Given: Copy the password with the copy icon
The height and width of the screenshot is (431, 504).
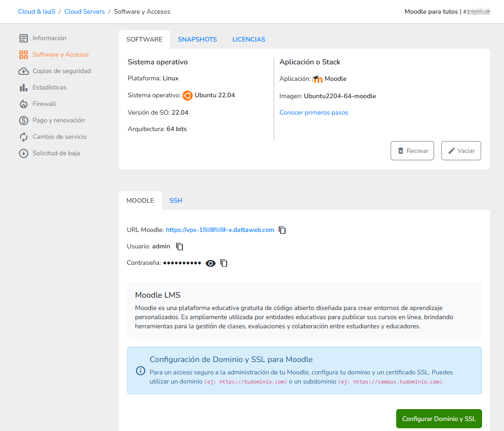Looking at the screenshot, I should coord(224,263).
